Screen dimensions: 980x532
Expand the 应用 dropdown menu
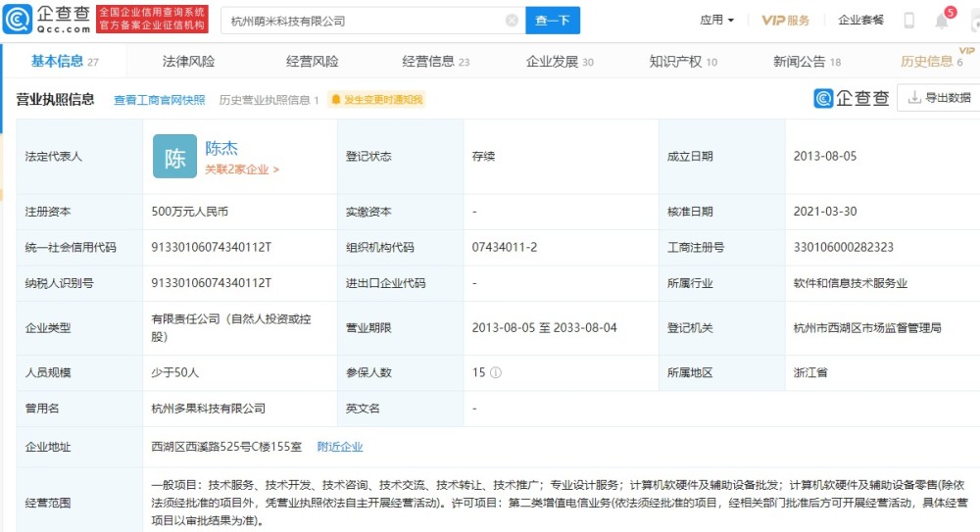[x=716, y=20]
